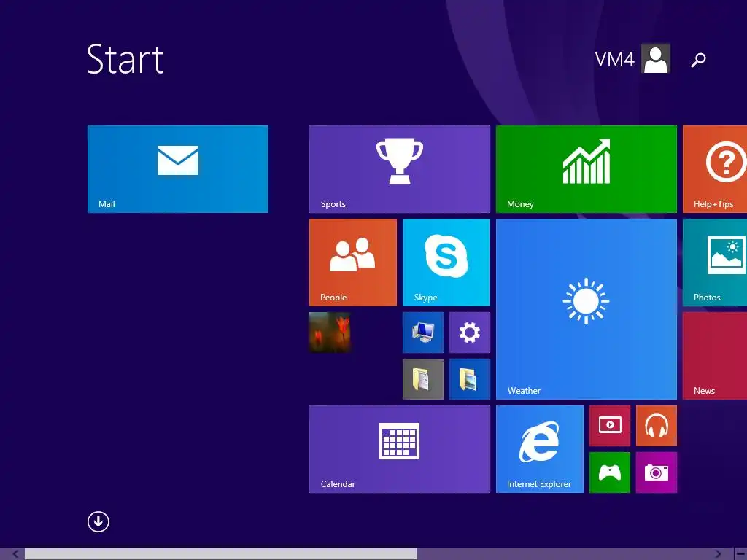Click the search magnifier icon

tap(698, 60)
